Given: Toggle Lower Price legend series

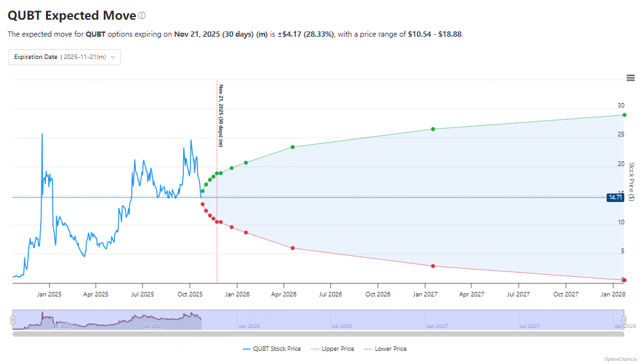Looking at the screenshot, I should pos(385,349).
